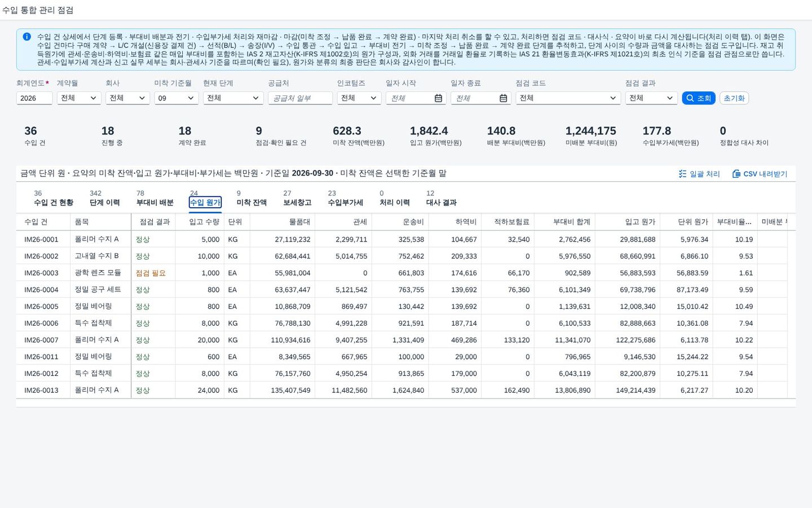Open the calendar picker for 일자 종료
Viewport: 812px width, 508px height.
pyautogui.click(x=503, y=98)
